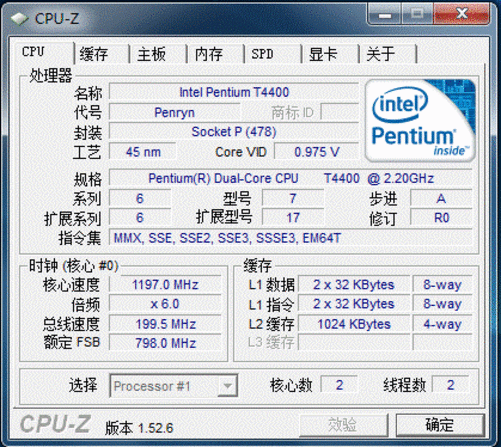Screen dimensions: 501x447
Task: Click the empty 商标 ID field
Action: click(340, 112)
